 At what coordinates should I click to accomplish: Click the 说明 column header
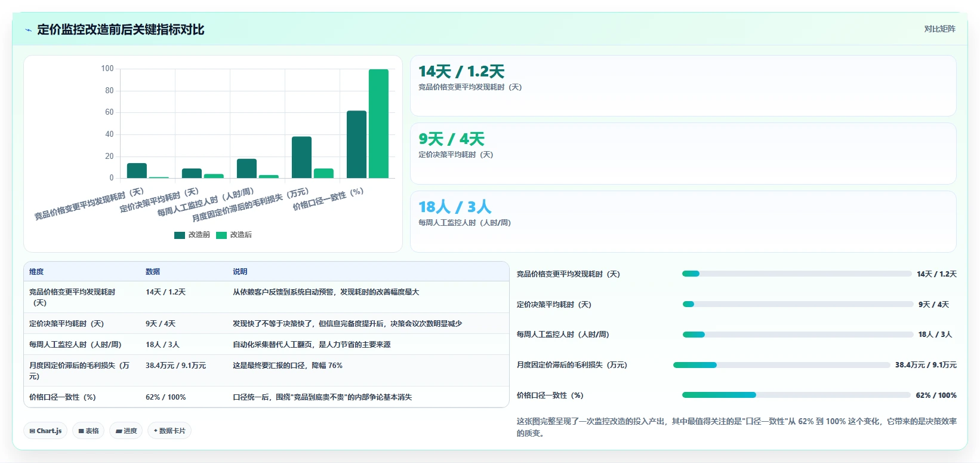pos(240,272)
